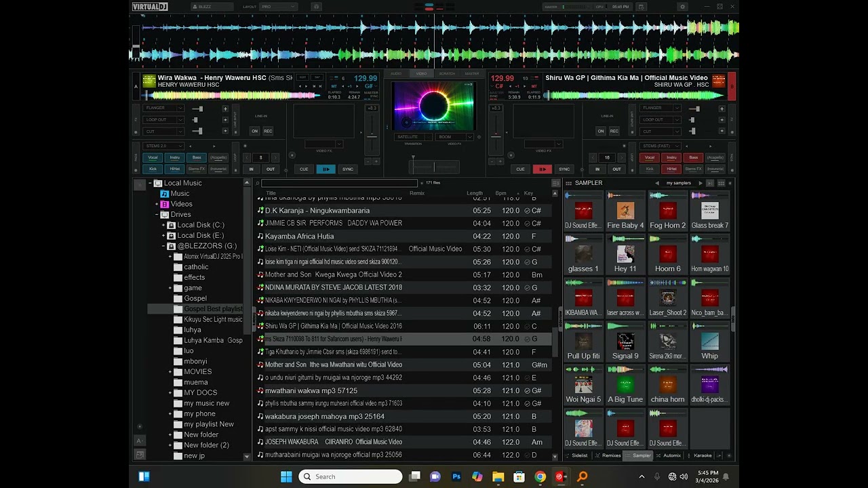Open the STEMS (FAST) pads dropdown
Image resolution: width=868 pixels, height=488 pixels.
[660, 146]
